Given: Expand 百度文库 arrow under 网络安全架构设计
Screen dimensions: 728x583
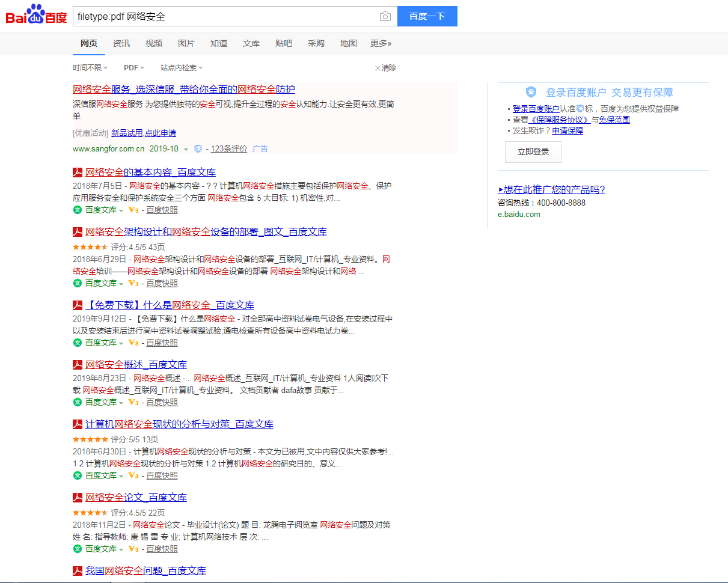Looking at the screenshot, I should pyautogui.click(x=121, y=284).
